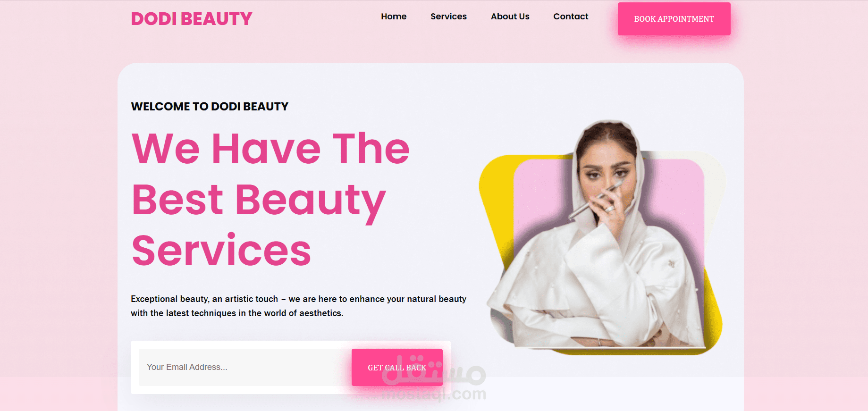Image resolution: width=868 pixels, height=411 pixels.
Task: Click the white email form container edge
Action: pos(291,344)
